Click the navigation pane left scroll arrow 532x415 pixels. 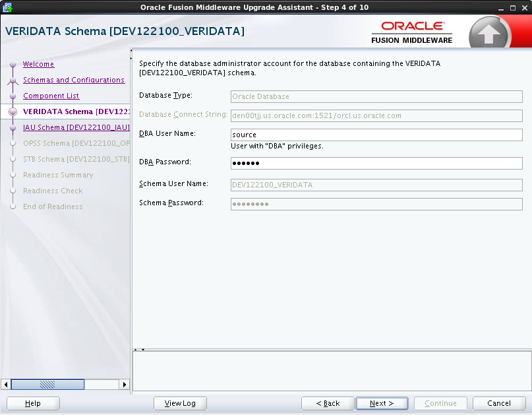6,385
